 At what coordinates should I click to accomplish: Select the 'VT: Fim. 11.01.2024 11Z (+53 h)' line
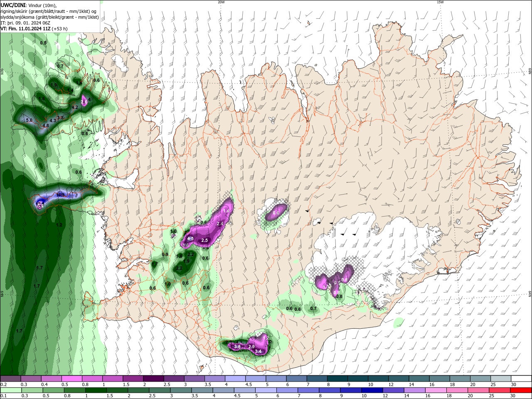click(x=34, y=29)
